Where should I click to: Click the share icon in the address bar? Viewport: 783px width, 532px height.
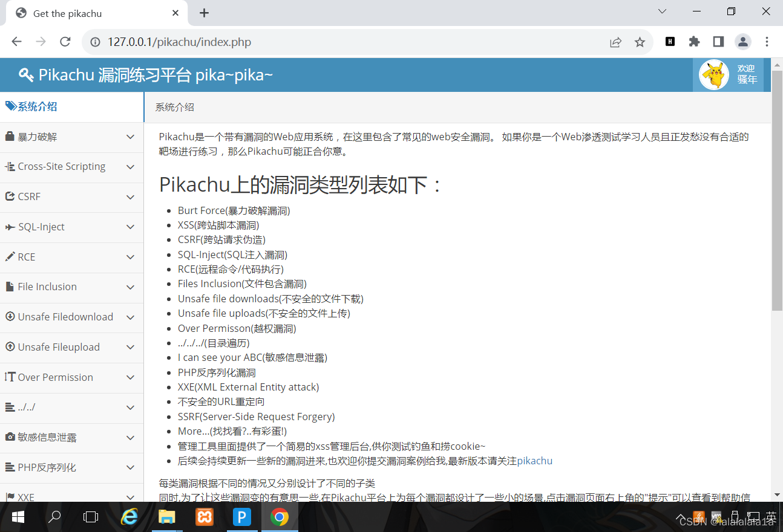tap(615, 42)
